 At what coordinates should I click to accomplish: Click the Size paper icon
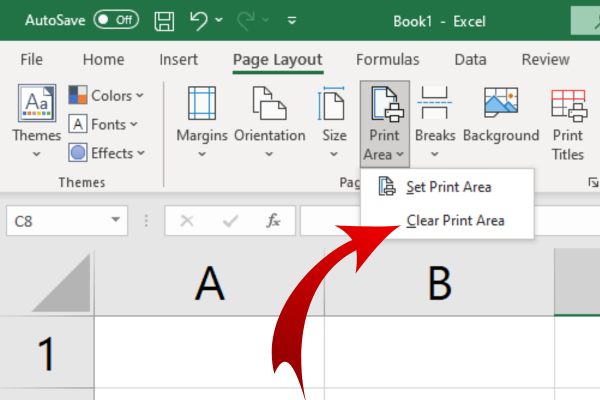(331, 103)
